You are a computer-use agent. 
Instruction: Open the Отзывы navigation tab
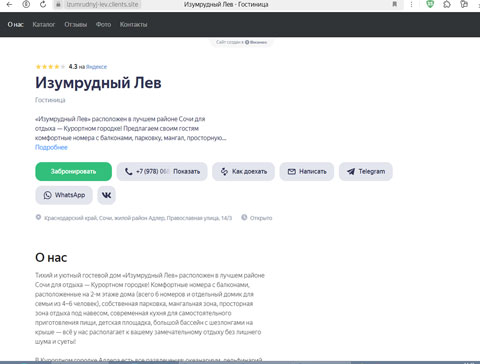coord(76,24)
